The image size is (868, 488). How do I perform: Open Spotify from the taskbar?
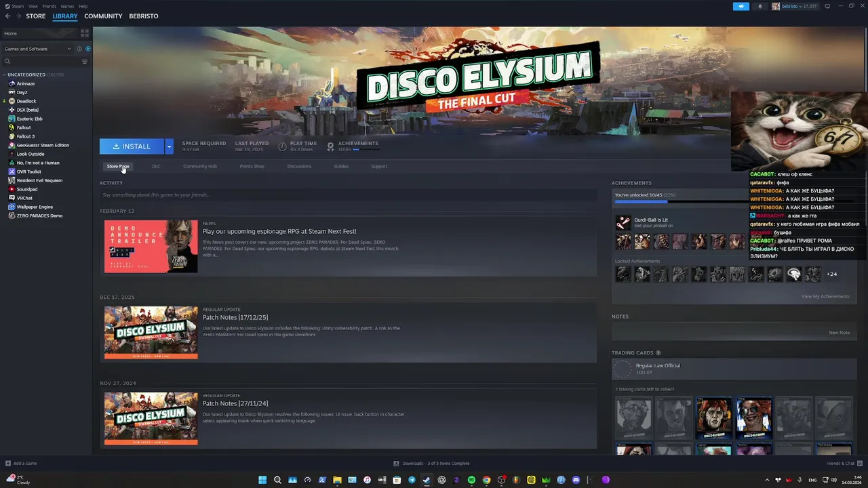coord(471,480)
